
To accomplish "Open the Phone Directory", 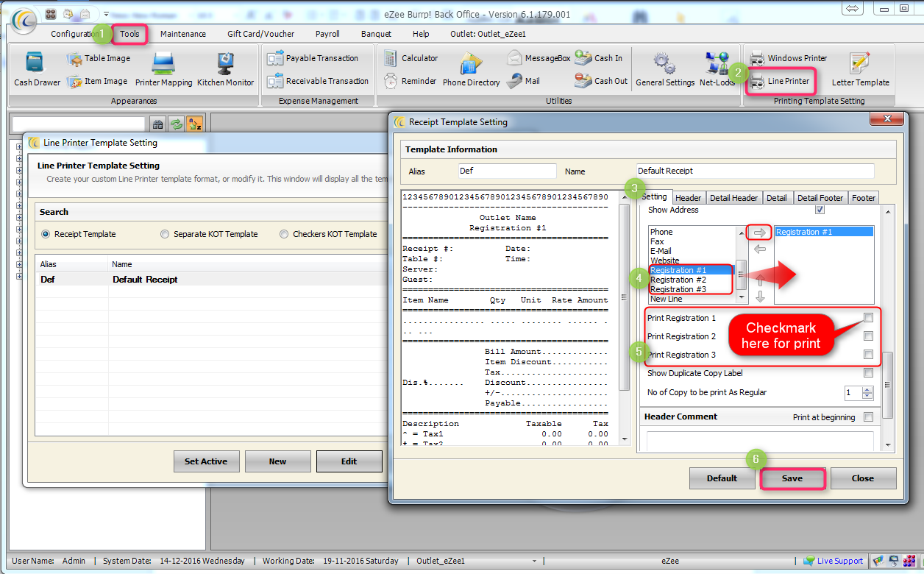I will (x=471, y=70).
